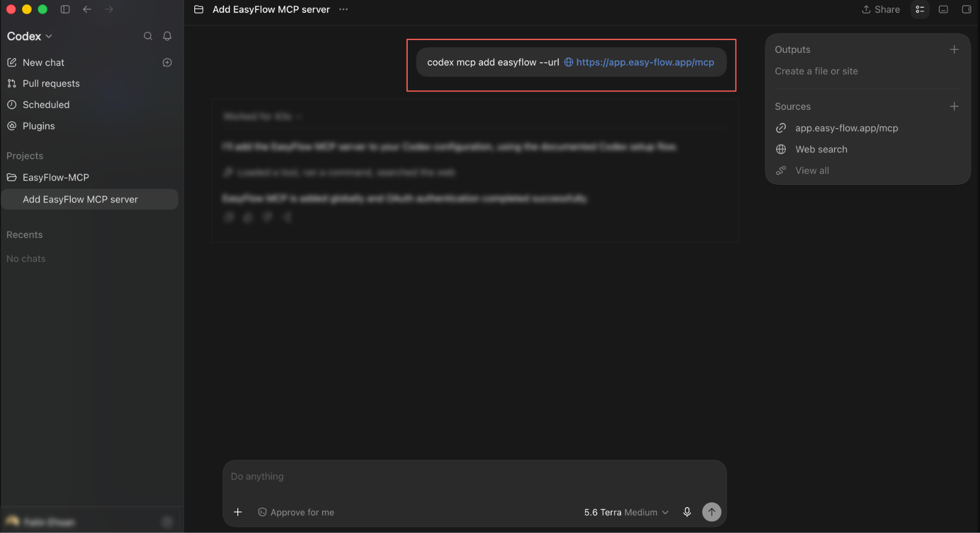Add attachment with the plus button
Image resolution: width=980 pixels, height=533 pixels.
(237, 512)
